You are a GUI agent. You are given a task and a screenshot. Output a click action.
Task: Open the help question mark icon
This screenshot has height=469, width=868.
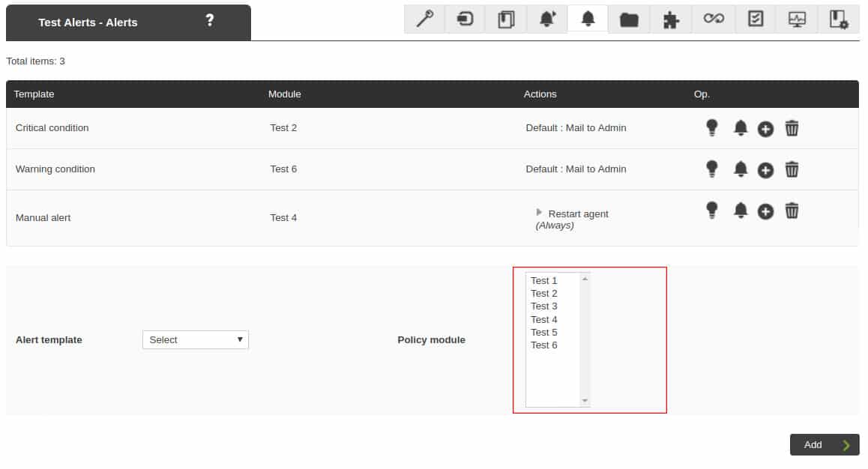coord(209,20)
